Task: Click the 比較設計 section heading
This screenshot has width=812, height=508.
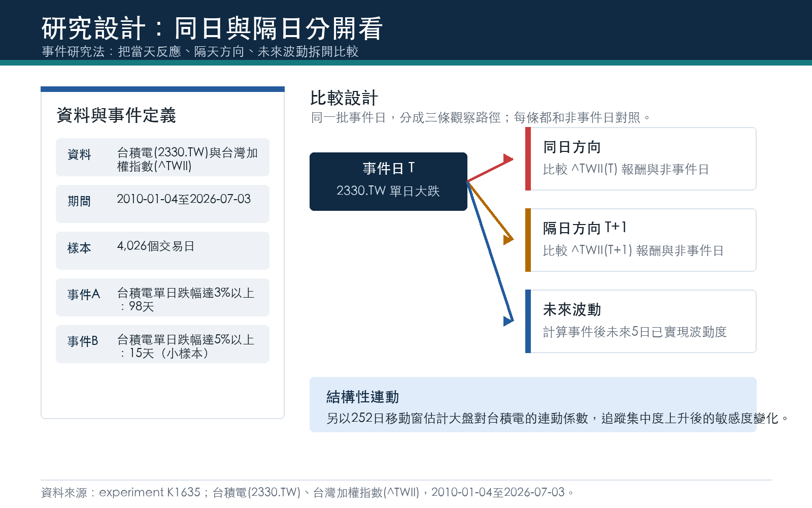Action: [x=344, y=98]
